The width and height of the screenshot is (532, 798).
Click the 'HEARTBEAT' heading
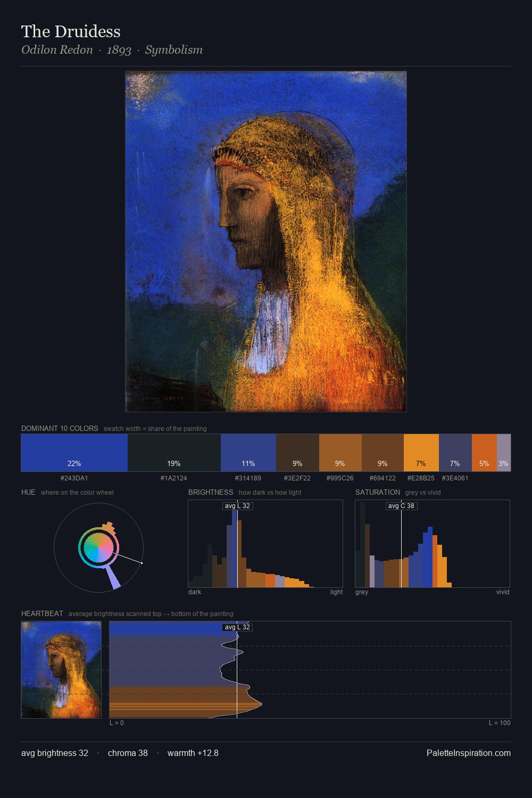point(42,613)
